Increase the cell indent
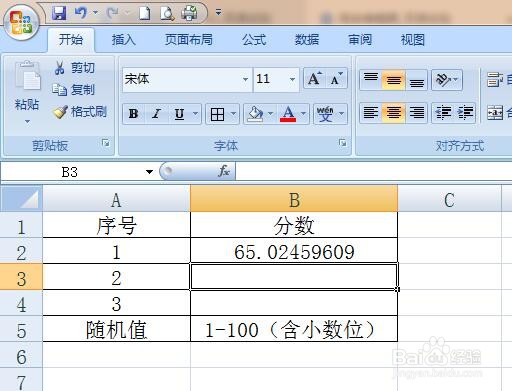 (x=465, y=113)
